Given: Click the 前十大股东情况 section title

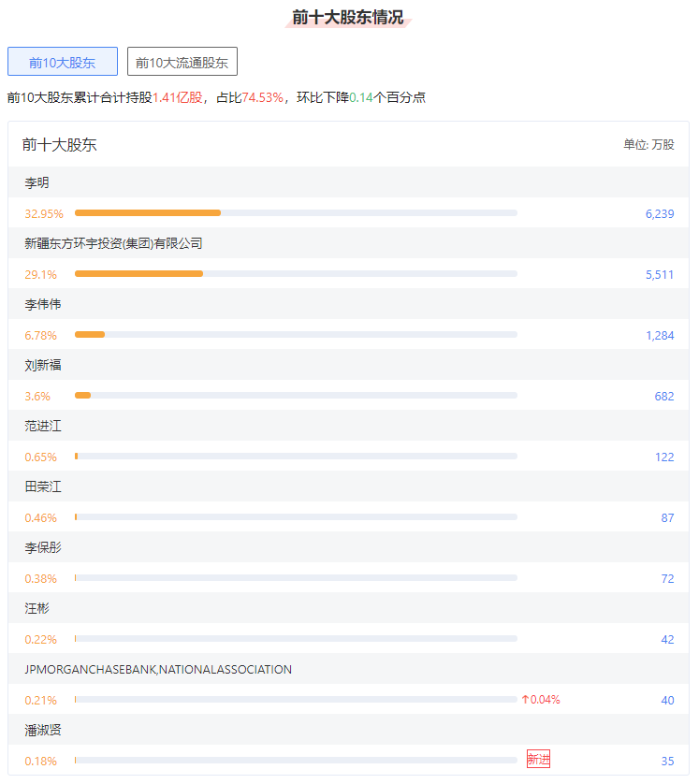Looking at the screenshot, I should tap(348, 17).
